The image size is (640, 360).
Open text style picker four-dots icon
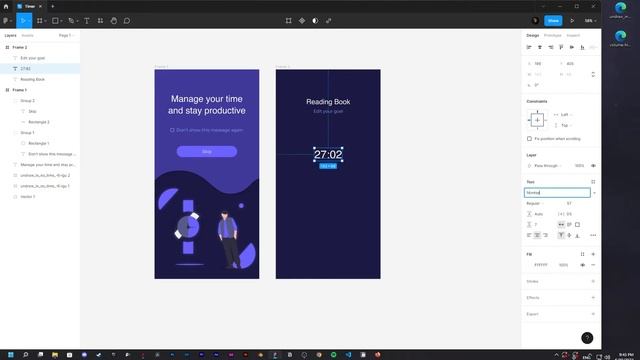point(593,182)
